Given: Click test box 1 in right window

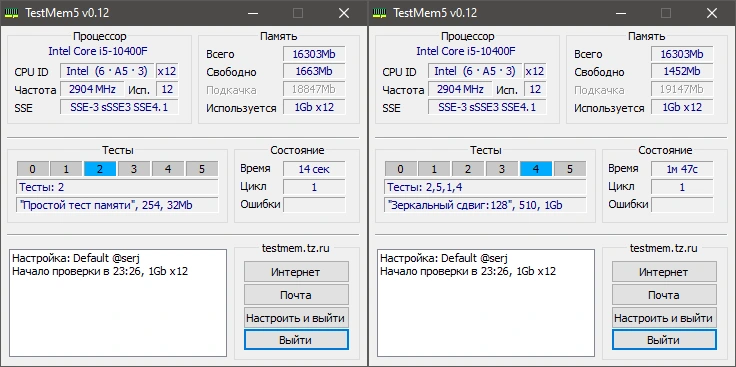Looking at the screenshot, I should [x=434, y=169].
